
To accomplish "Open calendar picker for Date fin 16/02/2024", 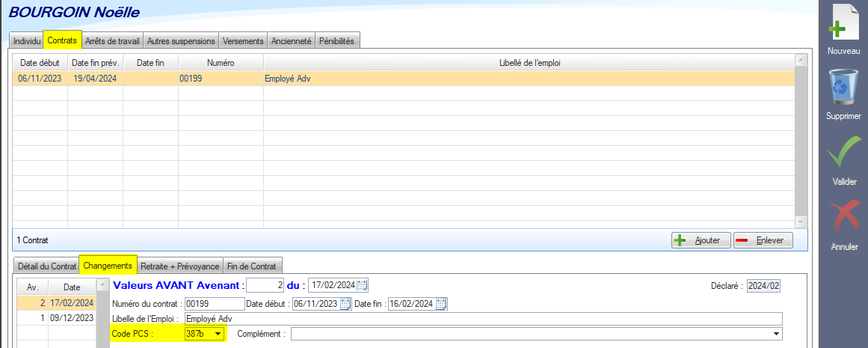I will (441, 304).
